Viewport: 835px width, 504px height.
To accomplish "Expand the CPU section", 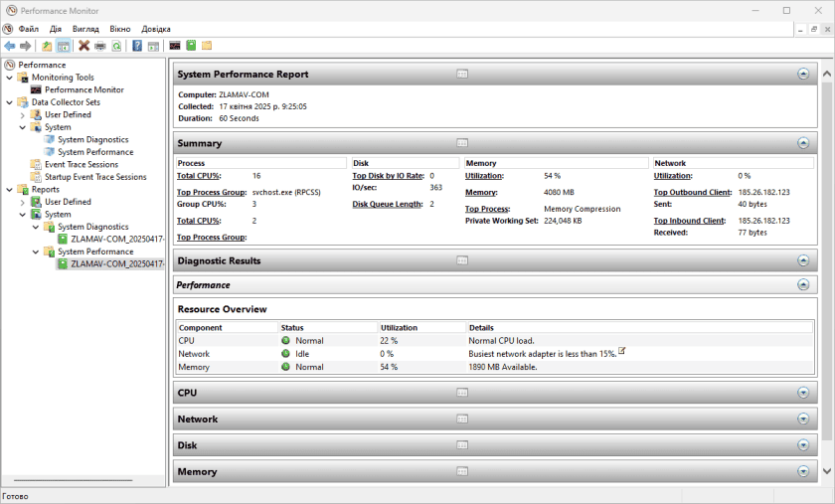I will [x=803, y=393].
